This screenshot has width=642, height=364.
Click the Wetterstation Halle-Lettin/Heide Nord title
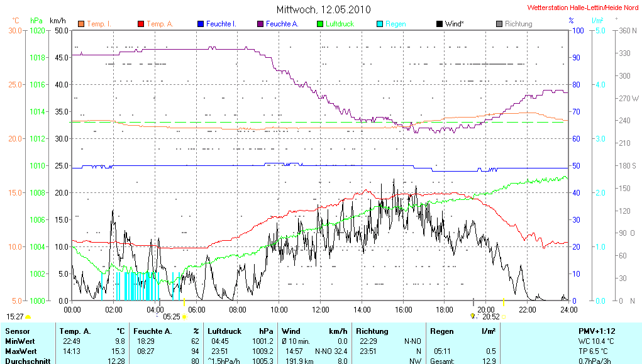tap(584, 8)
